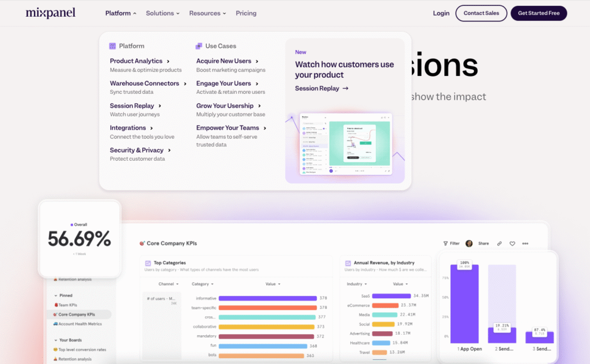
Task: Collapse the Platform nav menu
Action: coord(121,13)
